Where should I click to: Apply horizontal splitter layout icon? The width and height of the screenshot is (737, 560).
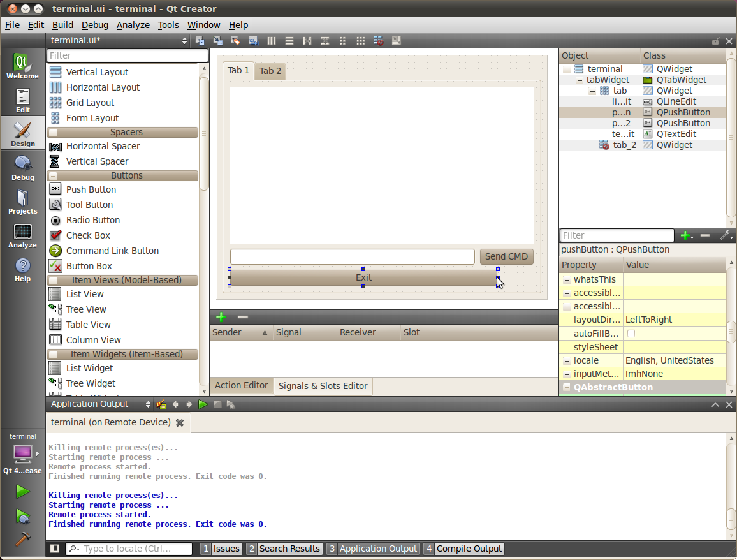[307, 41]
